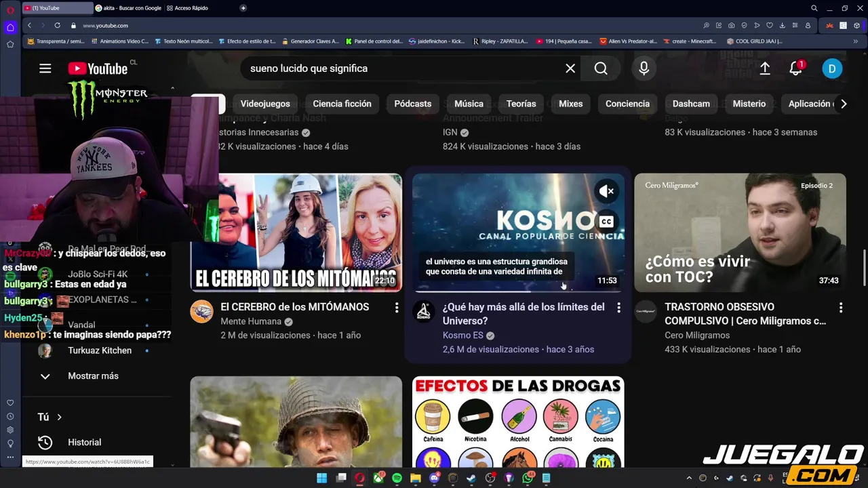The image size is (868, 488).
Task: Open the EFECTOS DE LAS DROGAS thumbnail
Action: [x=518, y=422]
